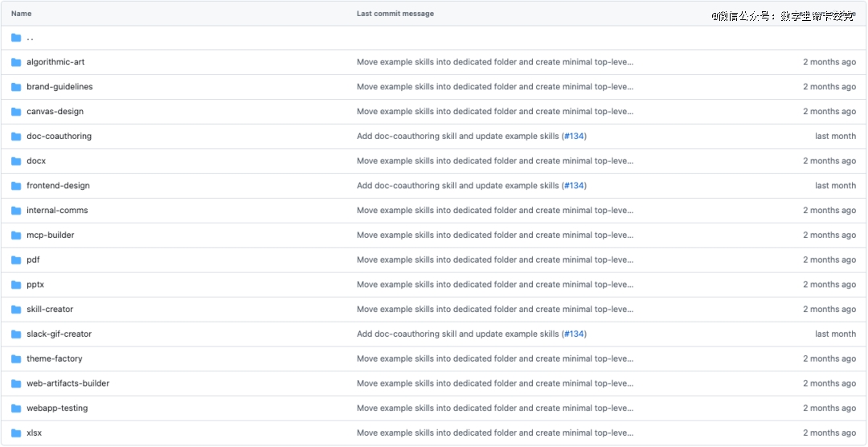Image resolution: width=868 pixels, height=447 pixels.
Task: Open #134 link in doc-coauthoring row
Action: coord(574,137)
